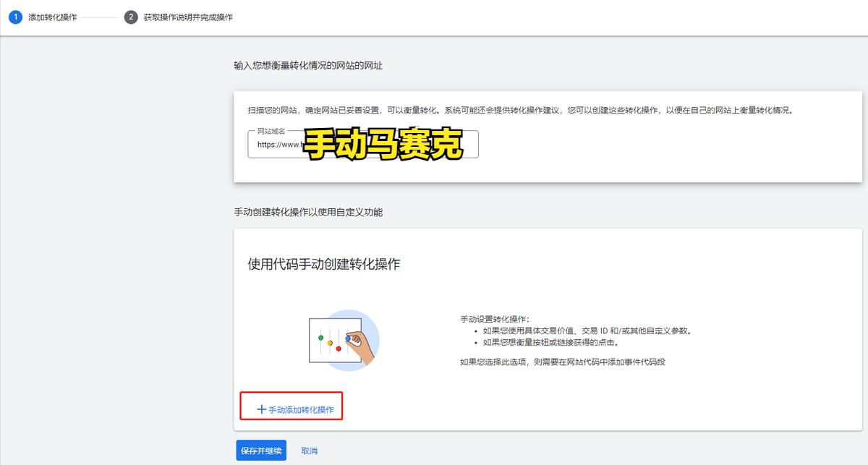Click the green dot in the illustration

[320, 338]
